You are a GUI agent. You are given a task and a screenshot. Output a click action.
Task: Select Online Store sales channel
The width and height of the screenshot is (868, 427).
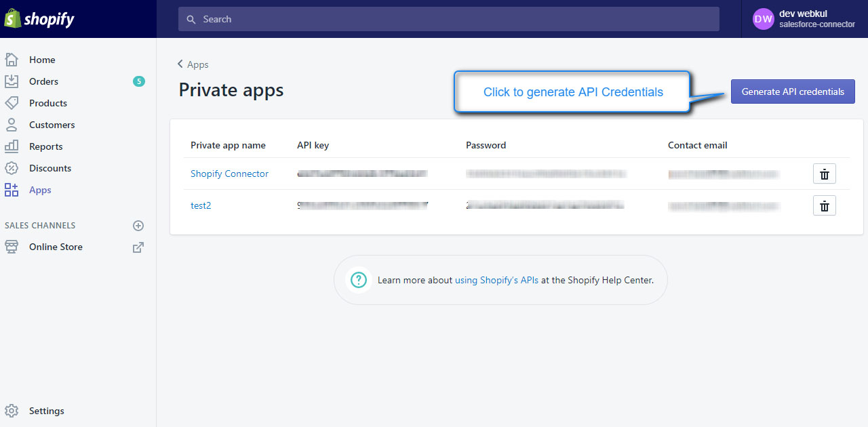coord(56,247)
